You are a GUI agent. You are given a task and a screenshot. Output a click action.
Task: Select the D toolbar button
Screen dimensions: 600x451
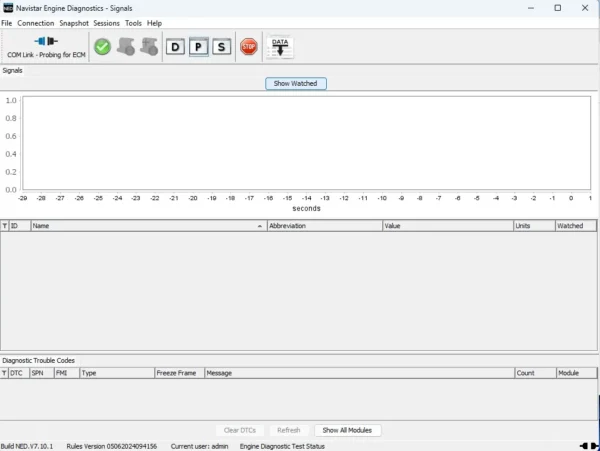pos(175,47)
